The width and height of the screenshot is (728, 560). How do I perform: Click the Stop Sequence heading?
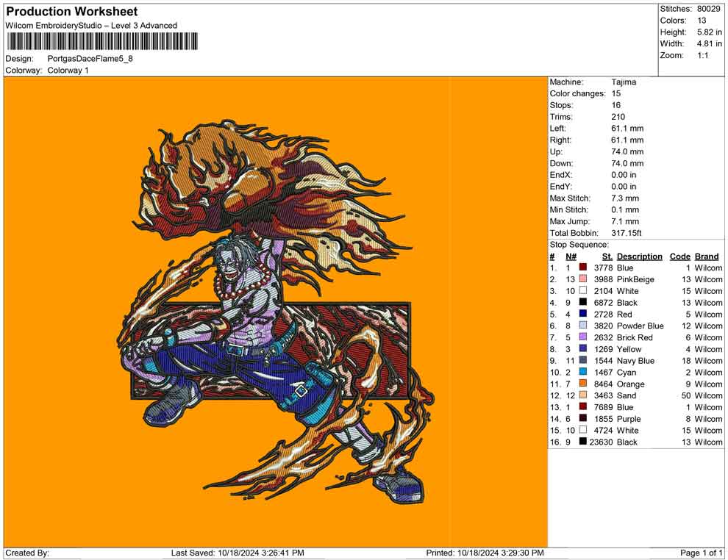pyautogui.click(x=579, y=245)
